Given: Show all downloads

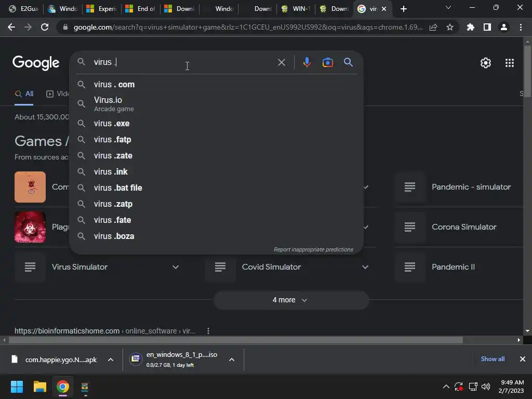Looking at the screenshot, I should 493,359.
